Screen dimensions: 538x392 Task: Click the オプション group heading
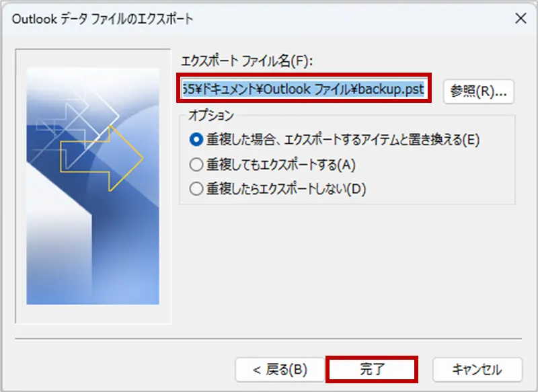(211, 116)
